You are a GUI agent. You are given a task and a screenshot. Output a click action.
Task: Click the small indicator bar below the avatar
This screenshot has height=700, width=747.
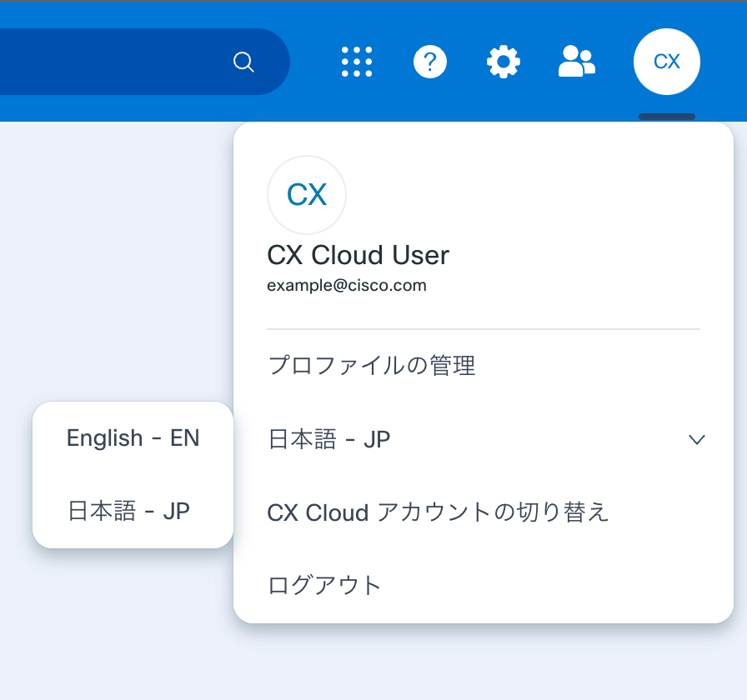point(666,117)
